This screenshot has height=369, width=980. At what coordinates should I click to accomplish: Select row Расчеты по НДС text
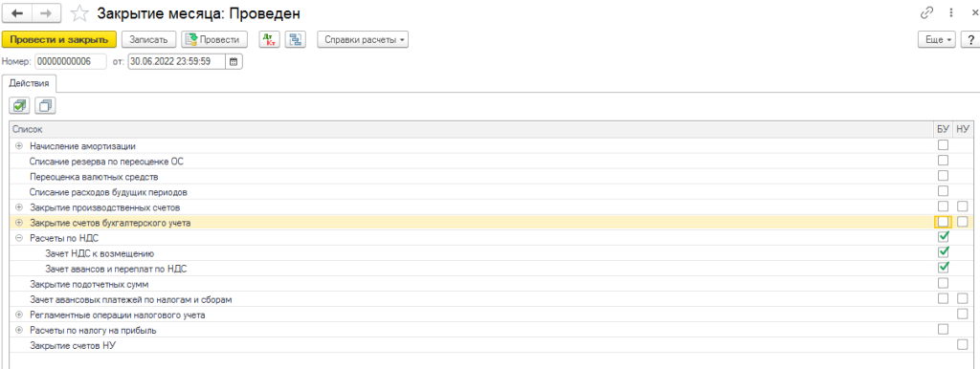click(x=64, y=238)
